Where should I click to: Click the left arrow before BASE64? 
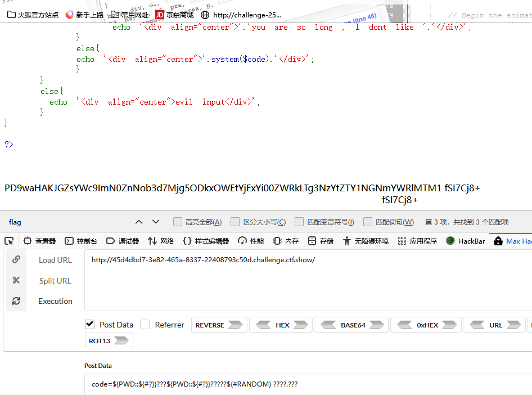click(328, 325)
